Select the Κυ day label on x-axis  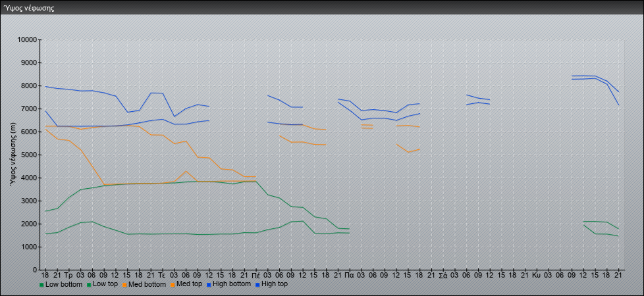[536, 274]
